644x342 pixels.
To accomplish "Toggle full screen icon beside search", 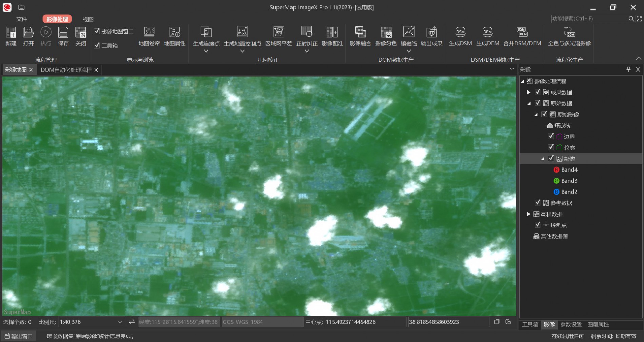I will [x=639, y=19].
